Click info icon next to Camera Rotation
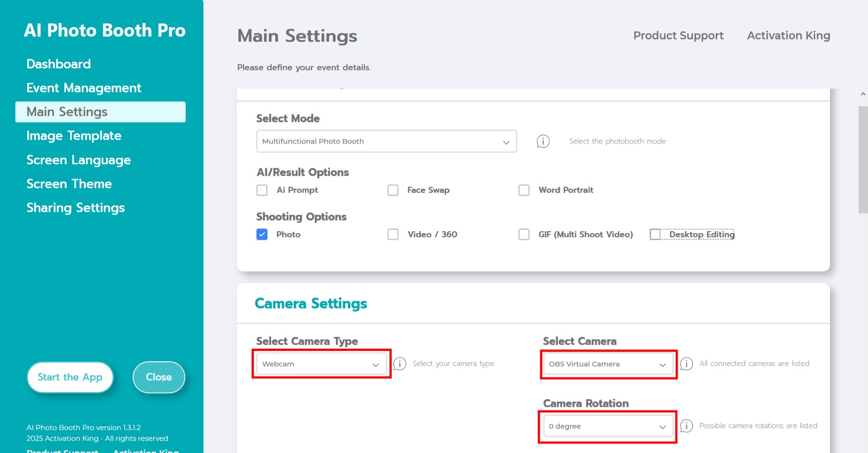 click(686, 426)
